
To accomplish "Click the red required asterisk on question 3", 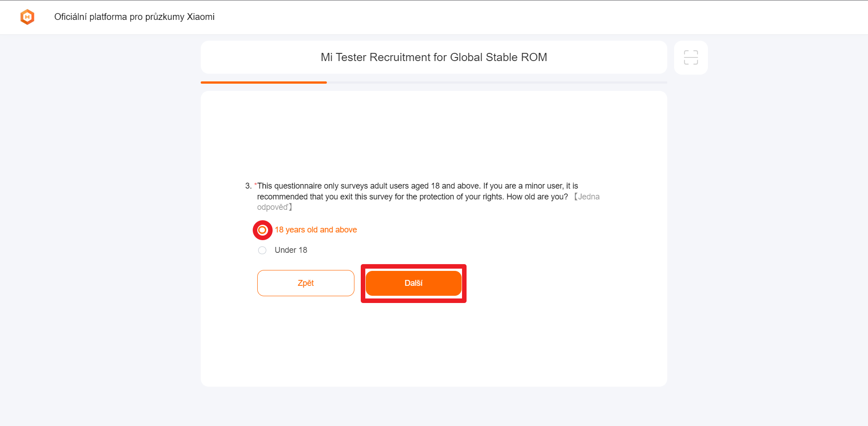I will 255,185.
